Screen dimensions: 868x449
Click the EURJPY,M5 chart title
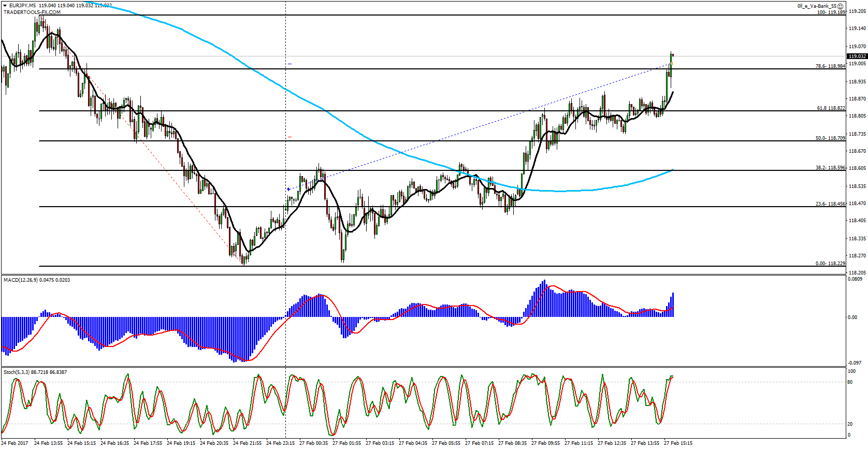pyautogui.click(x=23, y=6)
